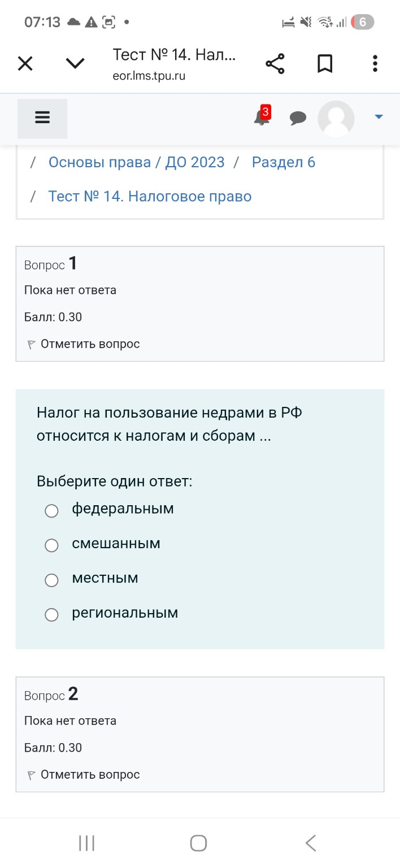Tap the bookmark icon to save page
The width and height of the screenshot is (400, 868).
click(x=325, y=63)
